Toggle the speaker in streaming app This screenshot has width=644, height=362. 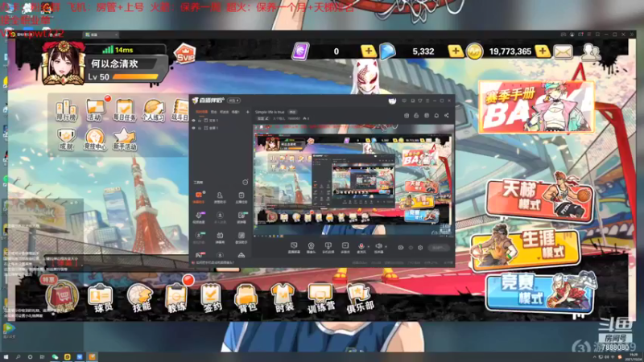point(378,246)
